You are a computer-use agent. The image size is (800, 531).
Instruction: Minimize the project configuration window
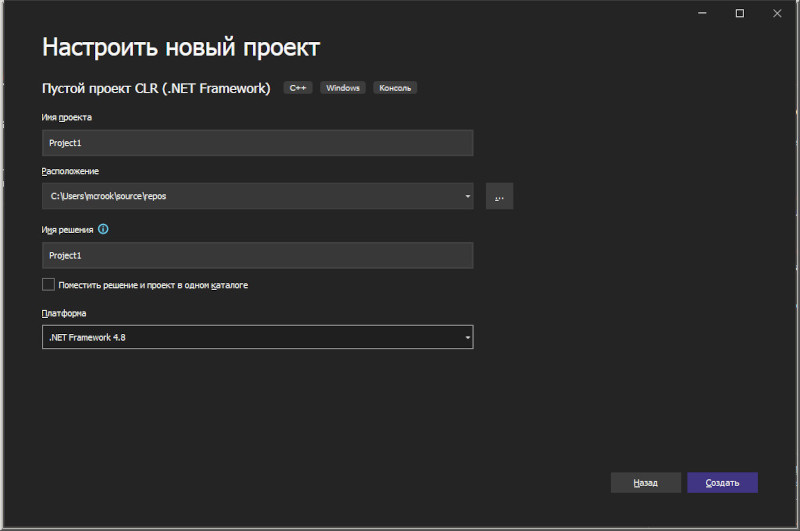(x=702, y=13)
